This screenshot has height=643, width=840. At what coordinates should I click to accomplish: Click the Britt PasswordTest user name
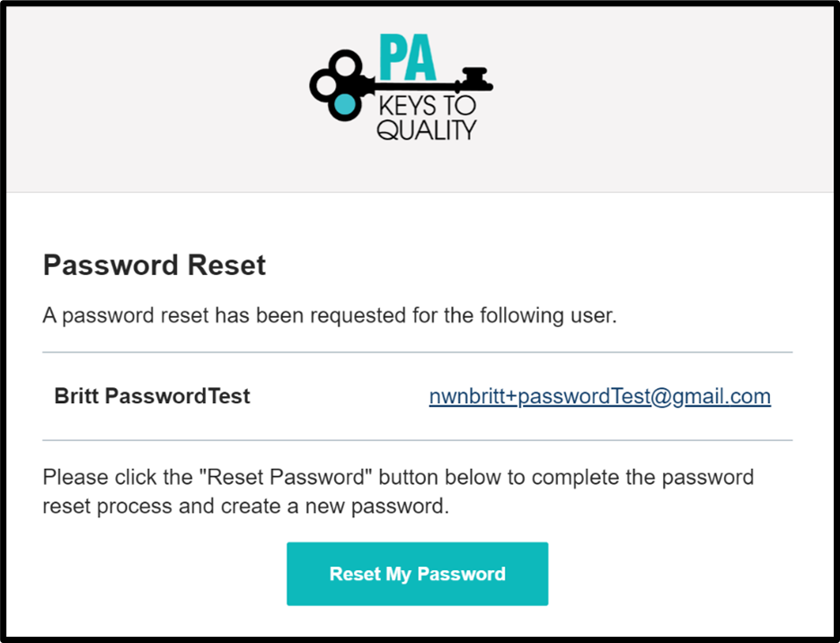pyautogui.click(x=152, y=396)
